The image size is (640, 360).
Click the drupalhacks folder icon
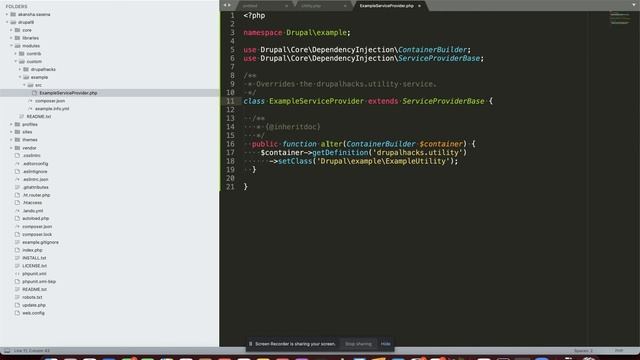click(x=26, y=69)
